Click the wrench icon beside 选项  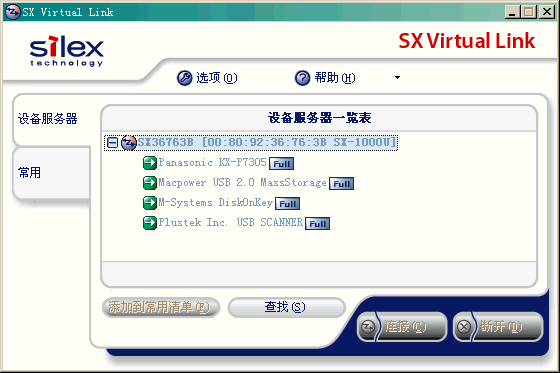[x=184, y=78]
